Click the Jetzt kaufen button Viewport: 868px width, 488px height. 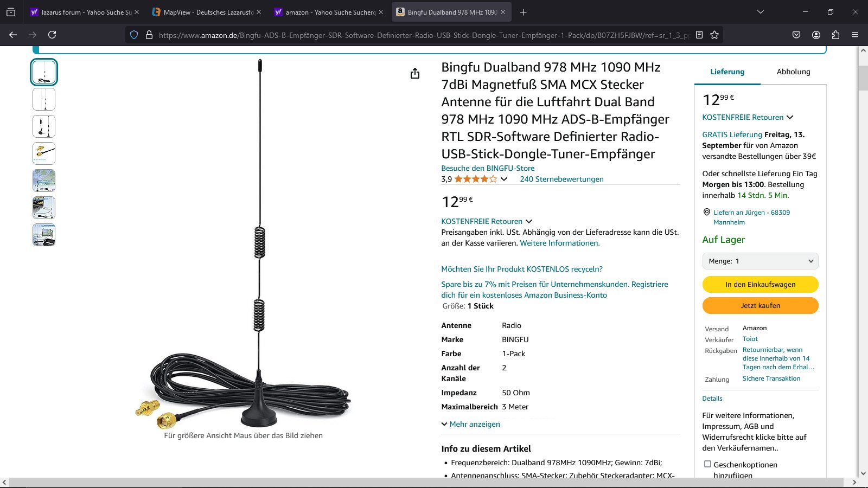point(760,305)
